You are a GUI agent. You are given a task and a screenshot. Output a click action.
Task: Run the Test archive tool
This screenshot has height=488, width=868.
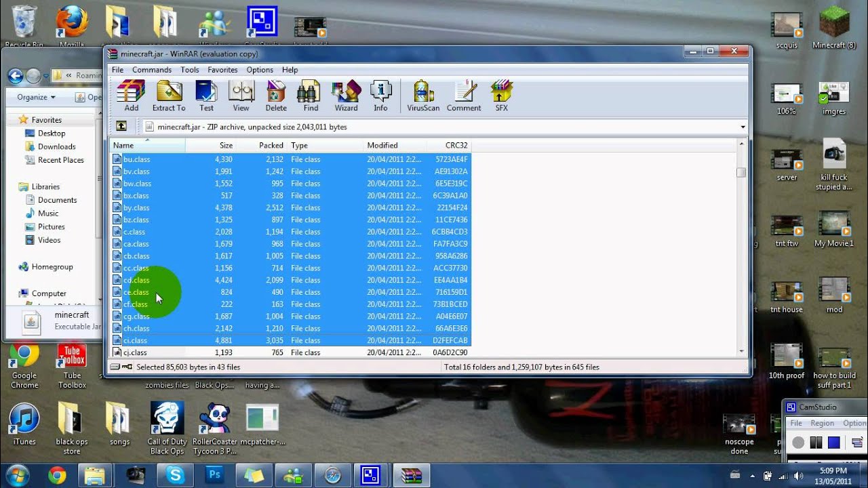(x=206, y=96)
